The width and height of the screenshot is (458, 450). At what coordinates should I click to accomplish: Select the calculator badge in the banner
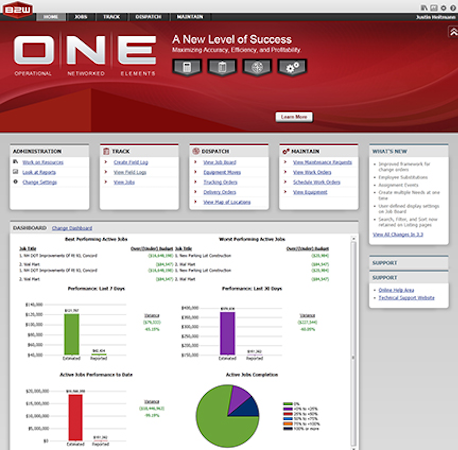187,68
